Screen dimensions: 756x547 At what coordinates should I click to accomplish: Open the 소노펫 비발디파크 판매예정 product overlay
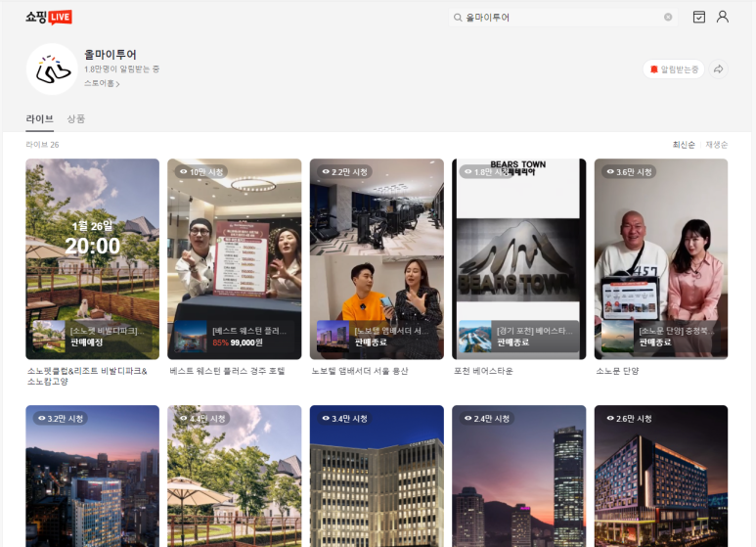point(92,337)
